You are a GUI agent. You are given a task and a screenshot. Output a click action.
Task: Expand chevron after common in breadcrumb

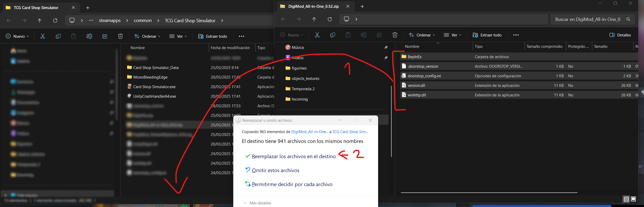coord(158,20)
